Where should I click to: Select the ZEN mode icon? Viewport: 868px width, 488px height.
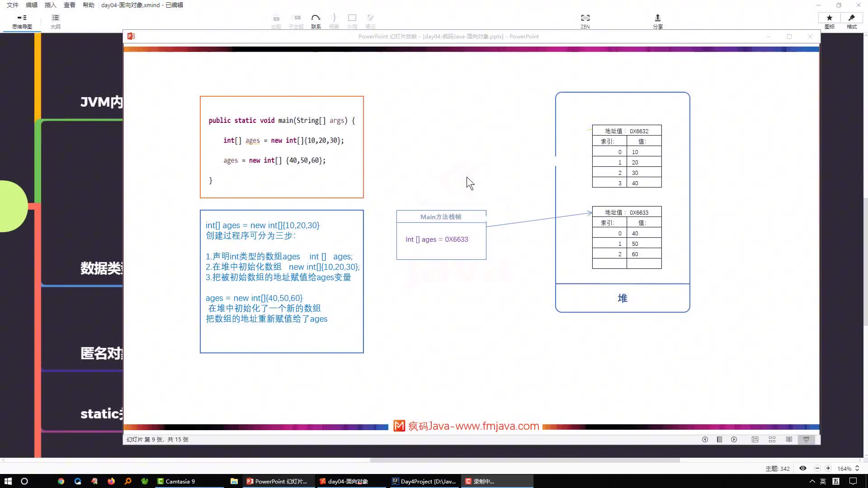click(585, 17)
